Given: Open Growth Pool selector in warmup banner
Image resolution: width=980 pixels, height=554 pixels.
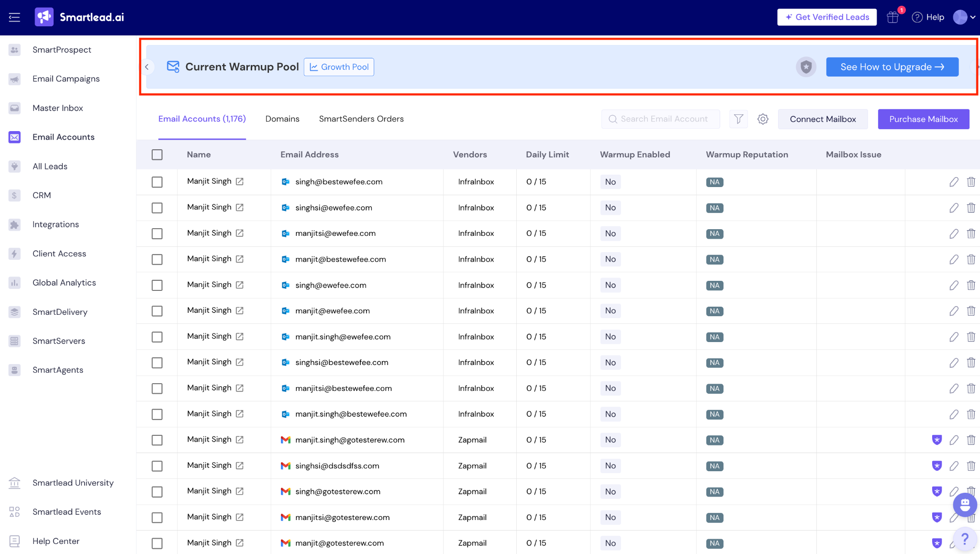Looking at the screenshot, I should [x=339, y=67].
